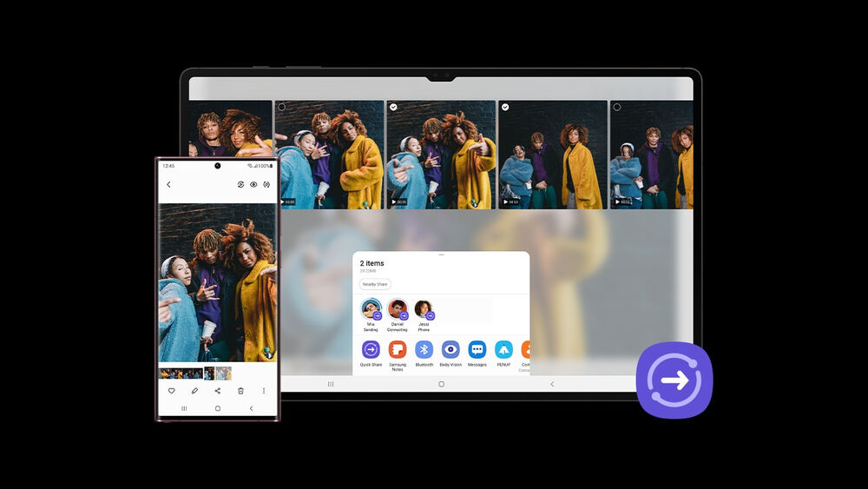
Task: Expand share panel using top drag handle
Action: pos(441,254)
